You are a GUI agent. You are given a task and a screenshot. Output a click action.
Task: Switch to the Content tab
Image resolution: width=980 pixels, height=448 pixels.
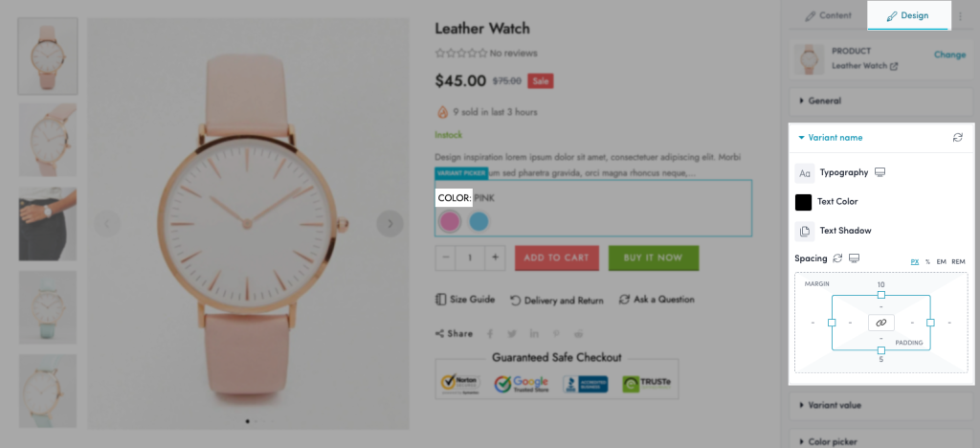click(x=828, y=15)
